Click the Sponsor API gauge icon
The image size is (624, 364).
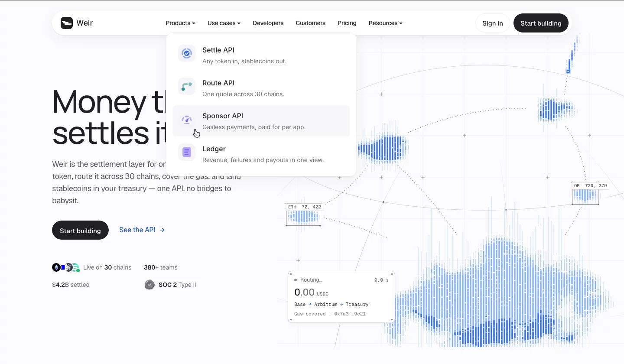pos(187,119)
